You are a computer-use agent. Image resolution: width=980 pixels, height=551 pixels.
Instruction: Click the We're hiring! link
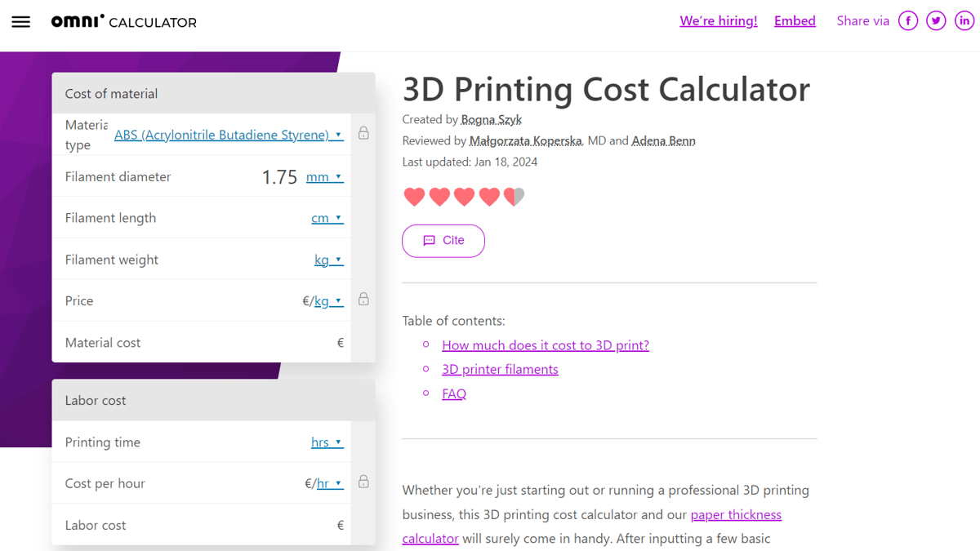click(x=718, y=20)
